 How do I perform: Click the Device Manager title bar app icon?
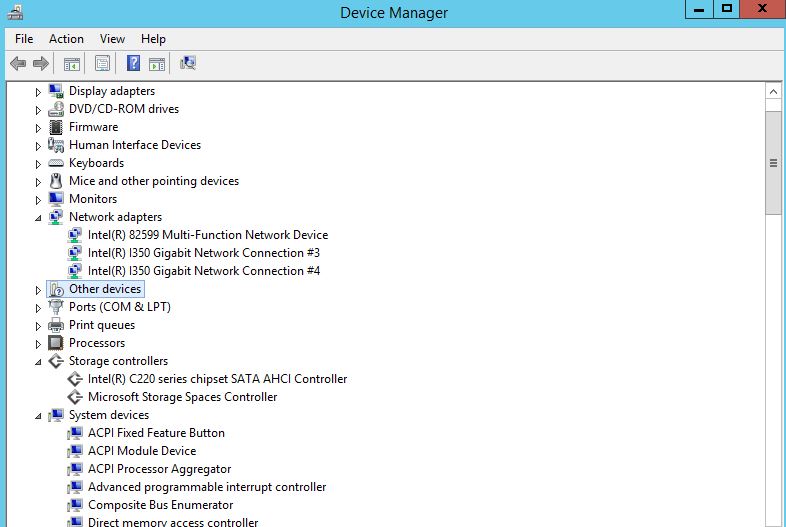[15, 13]
